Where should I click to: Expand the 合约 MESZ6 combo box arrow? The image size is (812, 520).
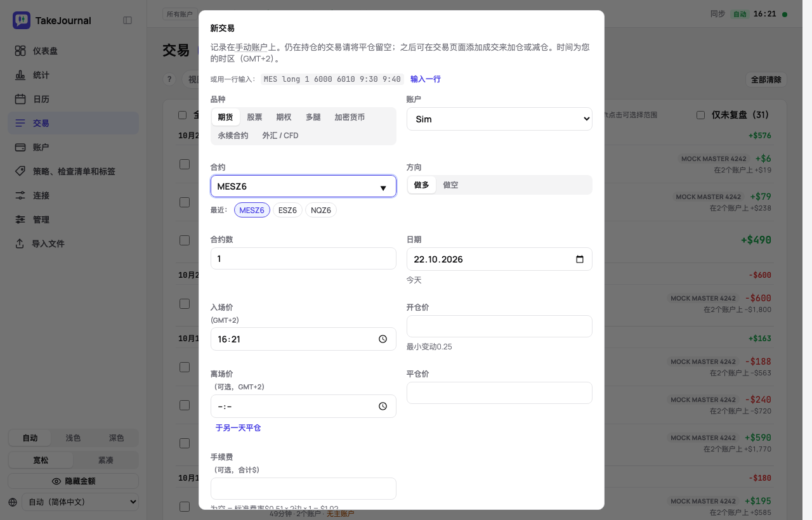coord(383,188)
